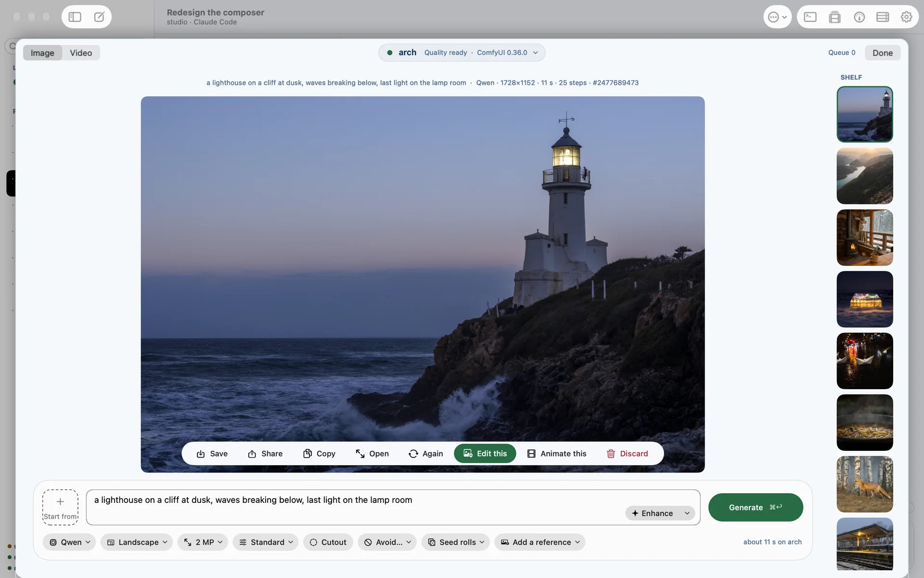Open the Qwen model dropdown
The height and width of the screenshot is (578, 924).
click(69, 542)
